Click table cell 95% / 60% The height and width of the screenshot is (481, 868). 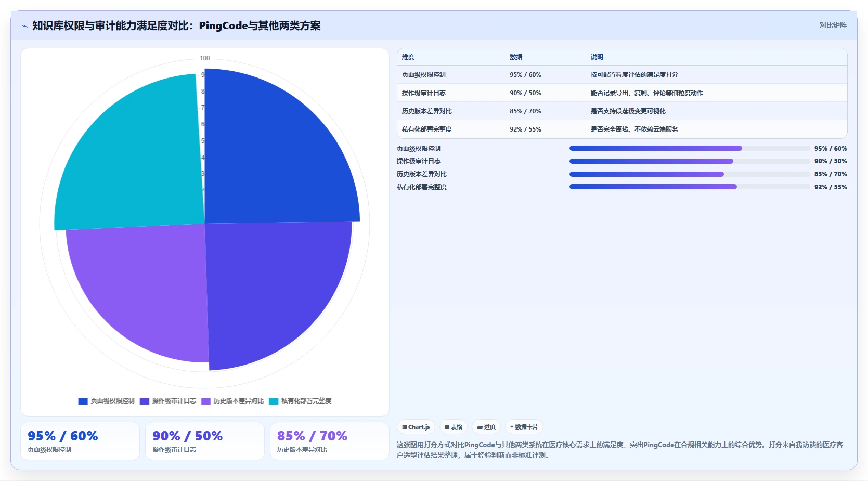525,75
